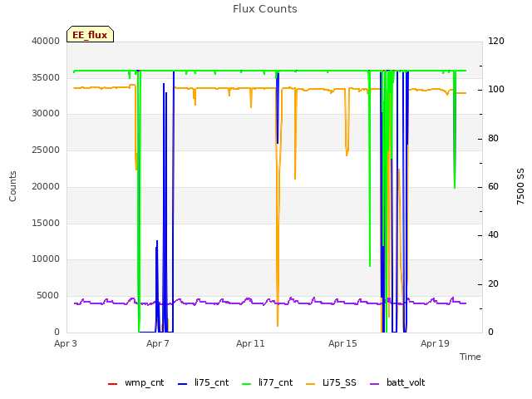This screenshot has width=532, height=399.
Task: Toggle the li77_cnt legend label
Action: [275, 382]
